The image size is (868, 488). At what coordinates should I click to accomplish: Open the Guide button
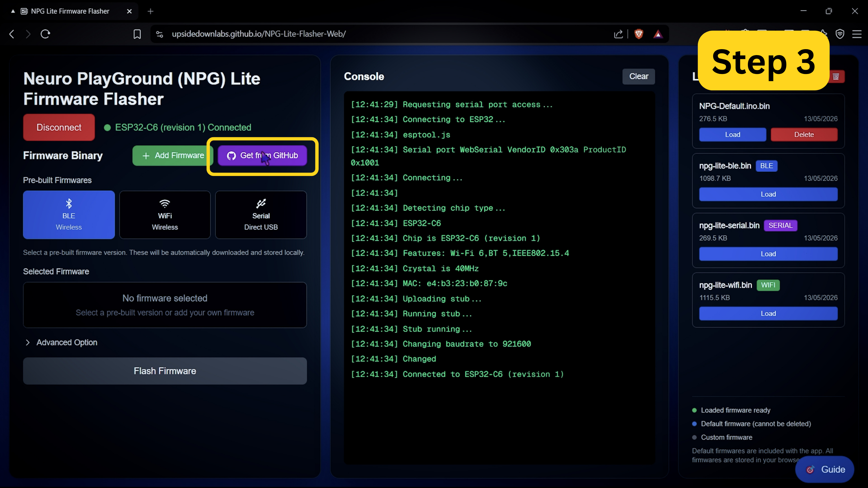point(824,469)
